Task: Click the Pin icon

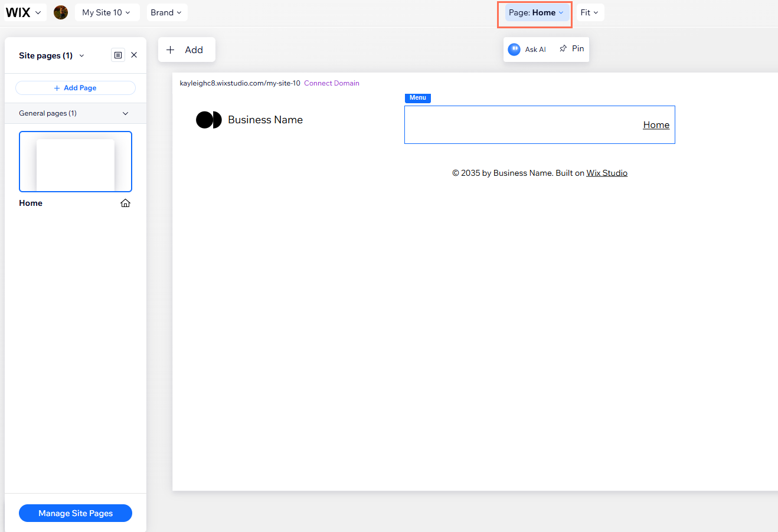Action: coord(563,49)
